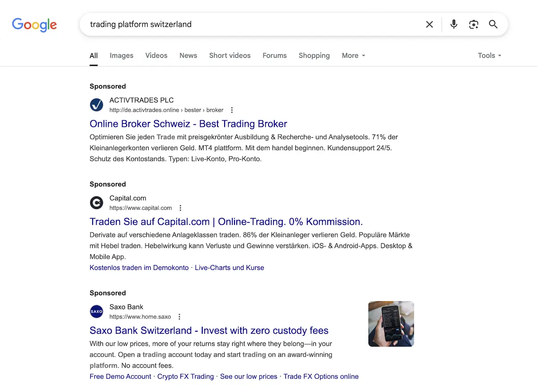Click the magnifying glass search icon
The image size is (537, 392).
tap(493, 24)
